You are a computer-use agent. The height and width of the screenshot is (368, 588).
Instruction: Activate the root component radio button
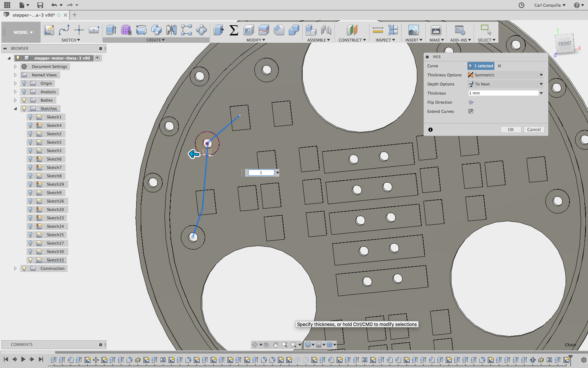pos(97,58)
